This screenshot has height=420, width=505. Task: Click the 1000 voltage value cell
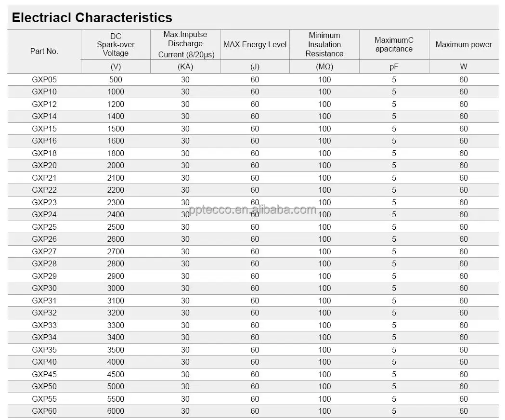point(116,92)
